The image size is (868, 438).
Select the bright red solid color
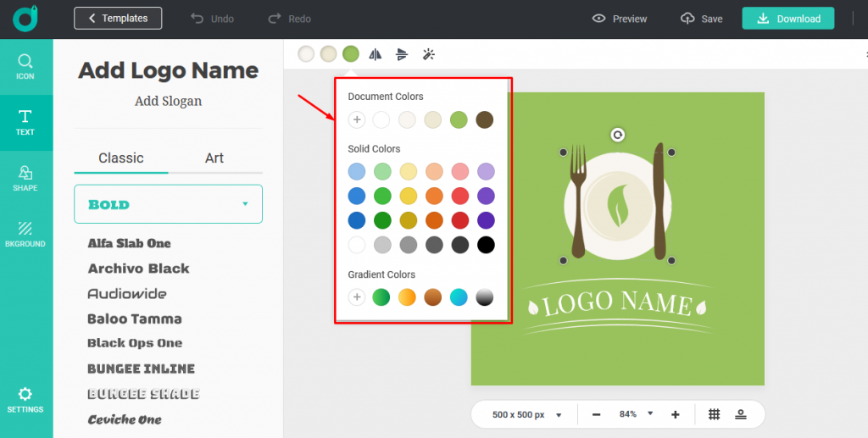click(x=460, y=196)
